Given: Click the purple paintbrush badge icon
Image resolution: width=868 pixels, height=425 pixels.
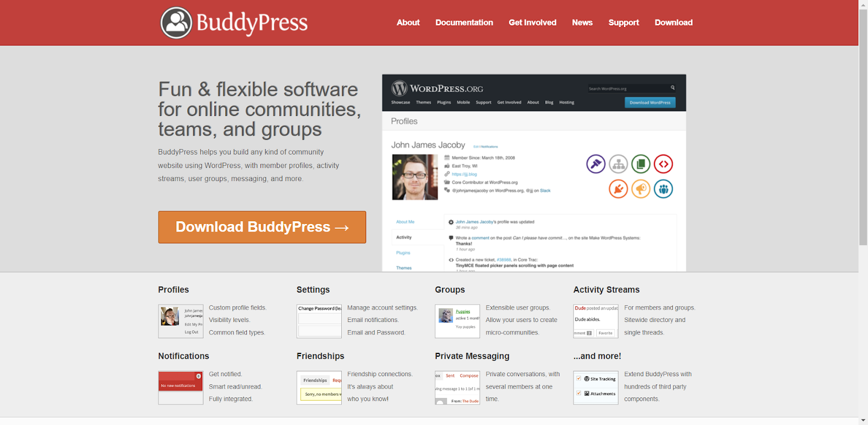Looking at the screenshot, I should [x=596, y=164].
